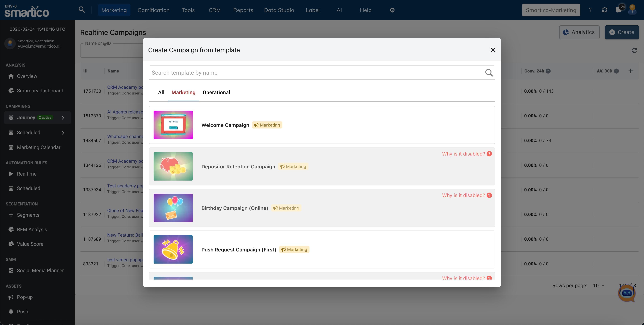Open the rows per page dropdown

pos(599,285)
